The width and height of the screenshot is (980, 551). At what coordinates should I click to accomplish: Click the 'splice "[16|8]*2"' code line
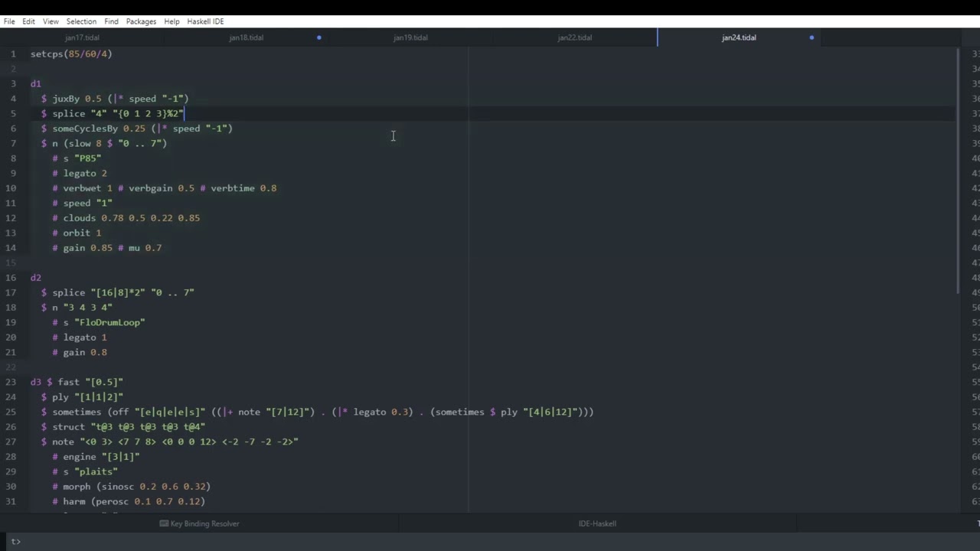tap(118, 293)
